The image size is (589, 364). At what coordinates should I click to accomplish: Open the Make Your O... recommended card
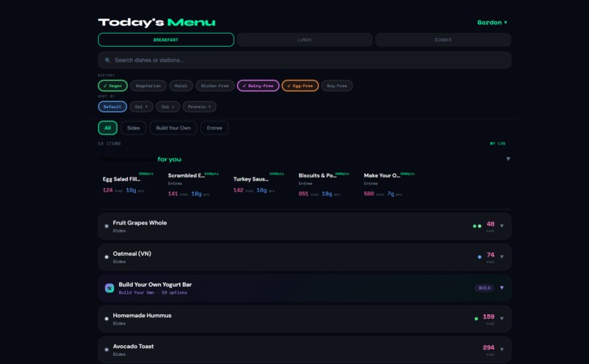pos(389,184)
